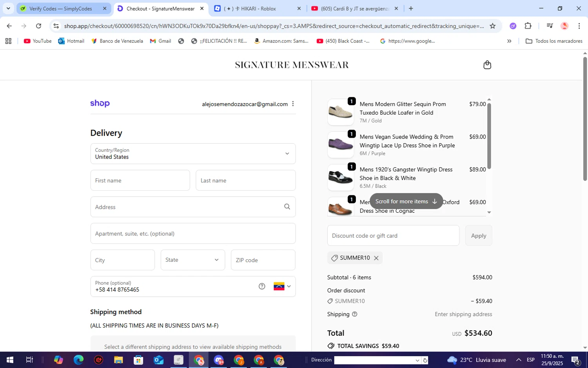Open account options menu beside email

(x=293, y=104)
